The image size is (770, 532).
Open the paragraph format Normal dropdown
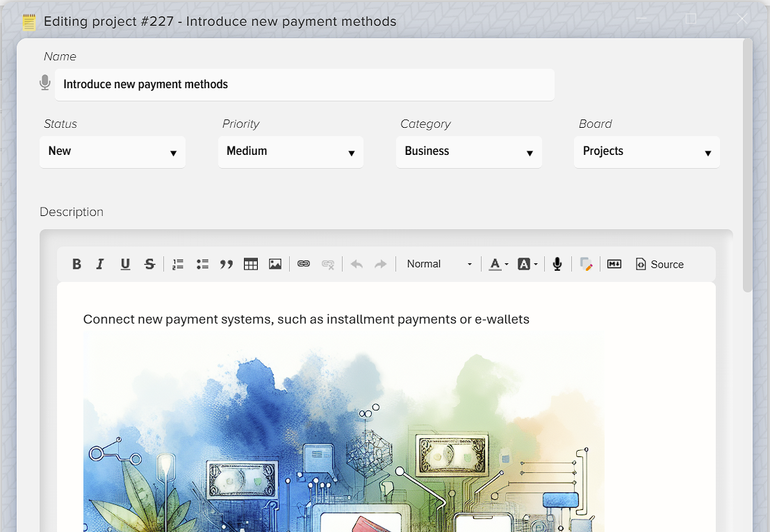pyautogui.click(x=439, y=264)
